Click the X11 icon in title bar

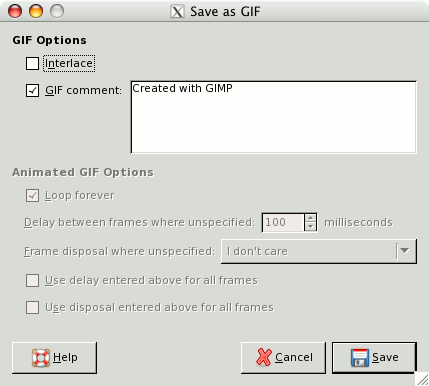click(x=177, y=12)
